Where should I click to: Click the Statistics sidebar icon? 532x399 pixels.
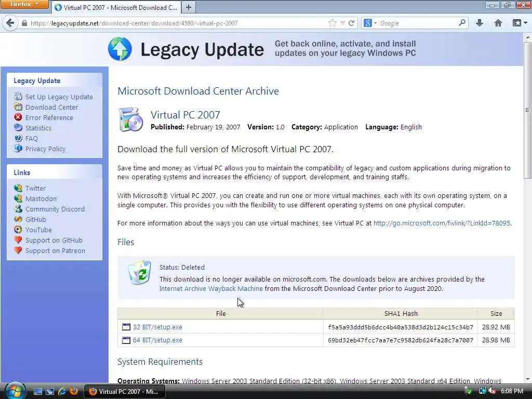click(x=18, y=128)
